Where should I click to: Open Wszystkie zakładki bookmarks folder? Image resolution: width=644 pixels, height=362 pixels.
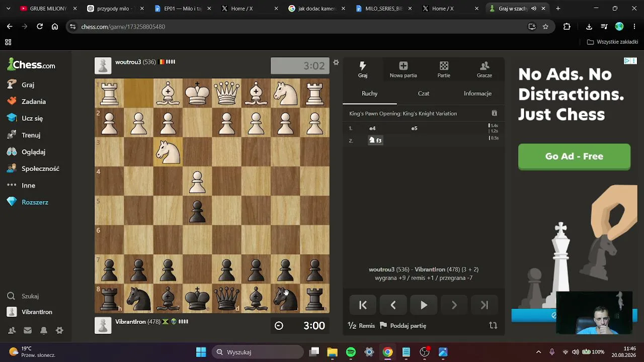pos(612,42)
